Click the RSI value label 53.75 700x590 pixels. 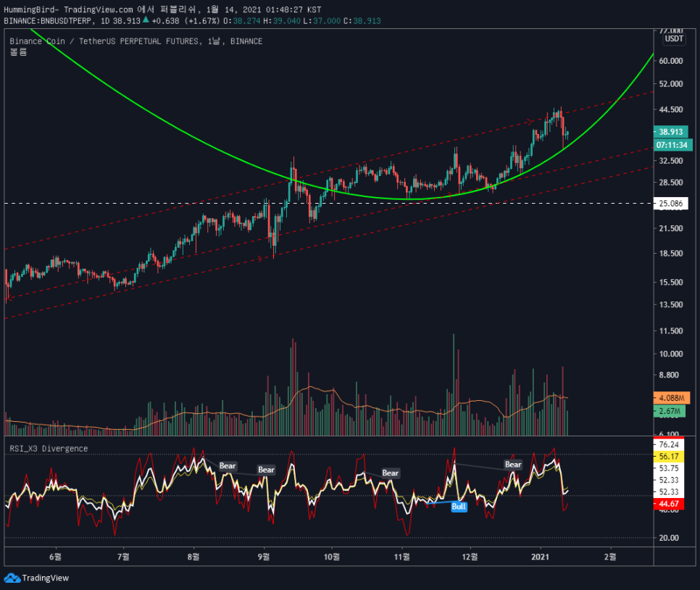pos(669,468)
